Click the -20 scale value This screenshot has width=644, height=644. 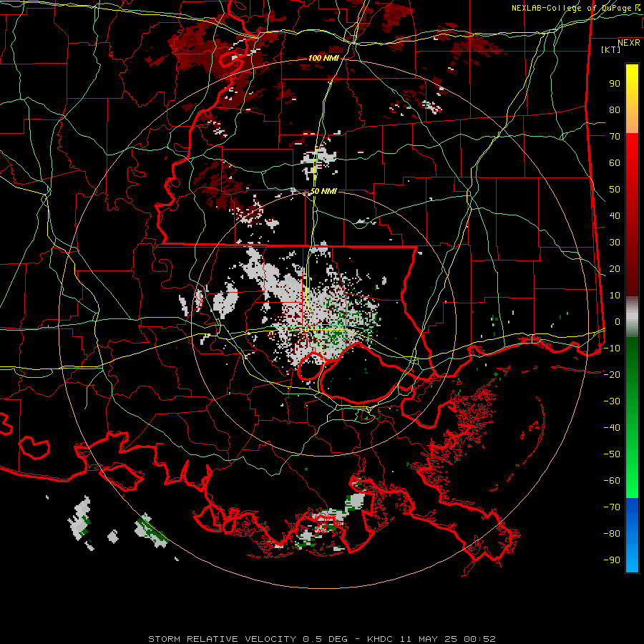(612, 374)
